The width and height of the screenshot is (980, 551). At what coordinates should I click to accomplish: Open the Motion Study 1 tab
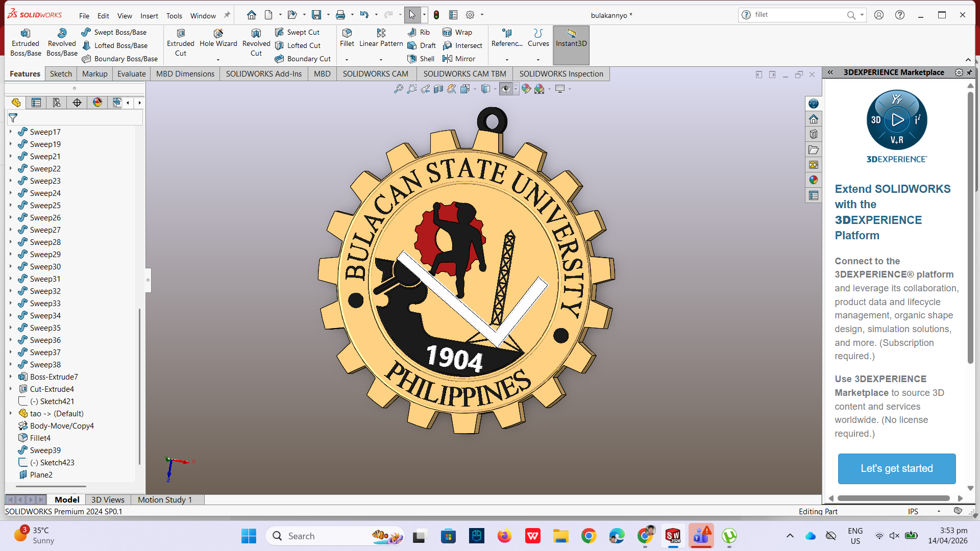tap(165, 500)
